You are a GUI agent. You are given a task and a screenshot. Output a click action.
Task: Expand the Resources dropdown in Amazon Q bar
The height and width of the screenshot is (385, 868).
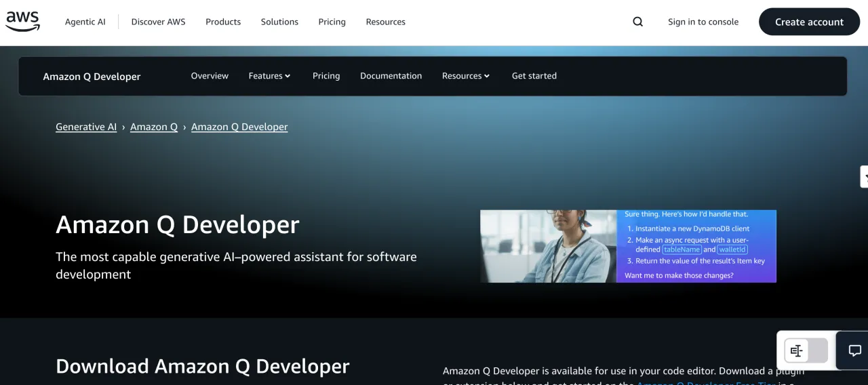point(465,76)
